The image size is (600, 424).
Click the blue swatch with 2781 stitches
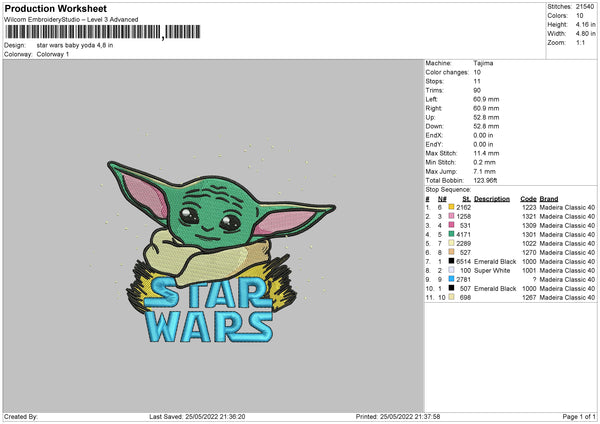[x=451, y=279]
